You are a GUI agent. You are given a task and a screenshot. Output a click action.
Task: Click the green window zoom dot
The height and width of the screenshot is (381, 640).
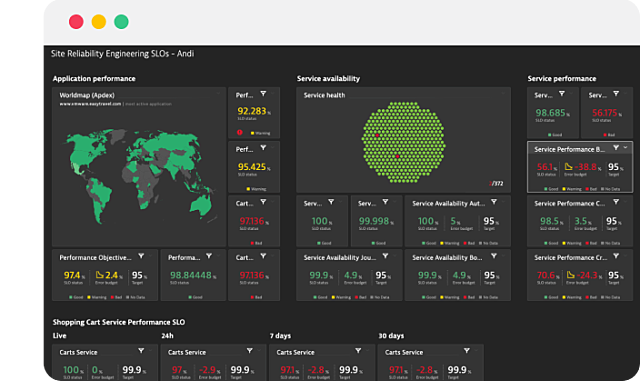coord(121,22)
